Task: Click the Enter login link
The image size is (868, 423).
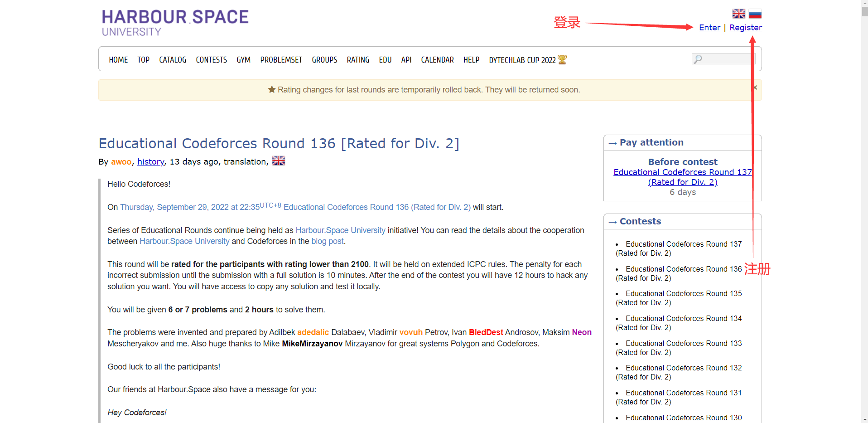Action: [x=709, y=28]
